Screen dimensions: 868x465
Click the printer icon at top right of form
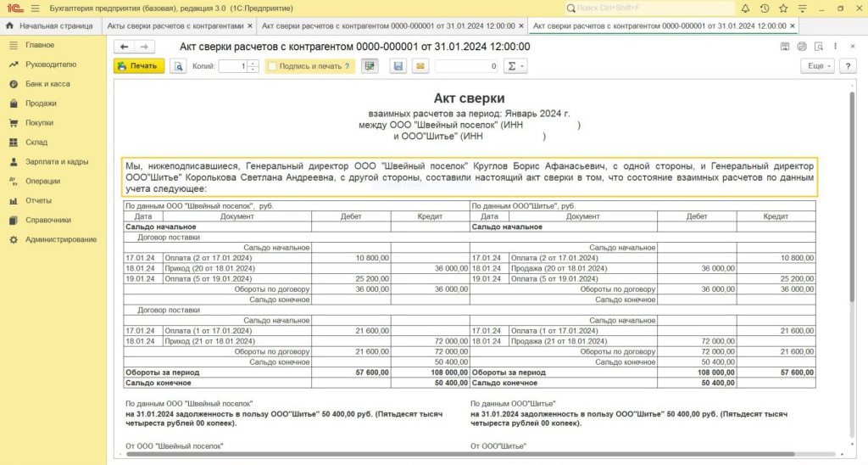[x=802, y=47]
